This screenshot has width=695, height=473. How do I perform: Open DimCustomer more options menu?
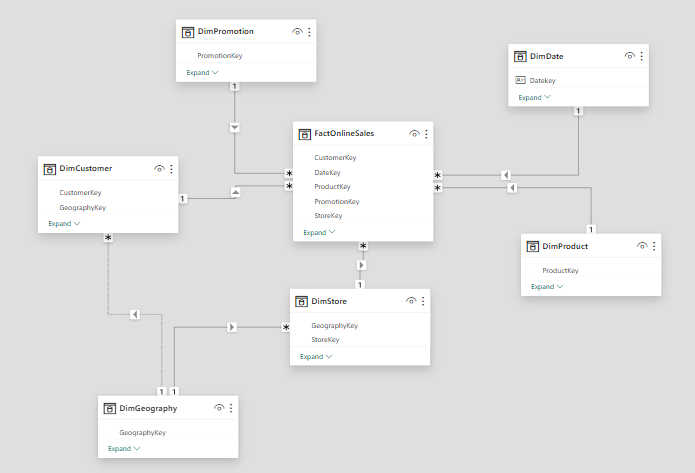pos(171,169)
